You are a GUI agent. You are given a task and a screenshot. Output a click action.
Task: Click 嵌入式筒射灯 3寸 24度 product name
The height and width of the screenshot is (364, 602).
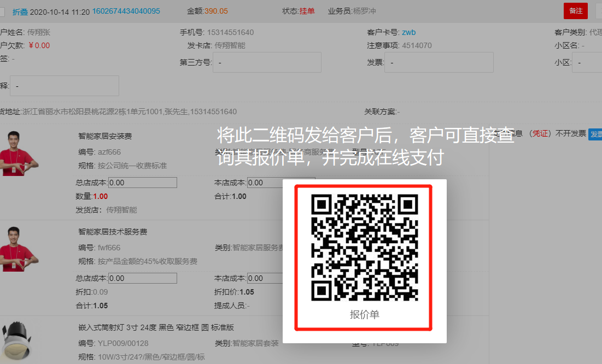(156, 327)
